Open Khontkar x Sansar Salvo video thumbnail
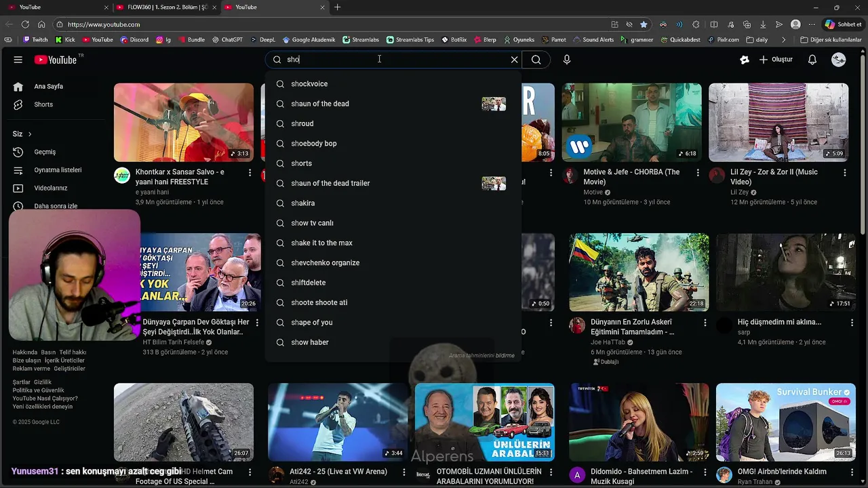Viewport: 868px width, 488px height. (184, 122)
